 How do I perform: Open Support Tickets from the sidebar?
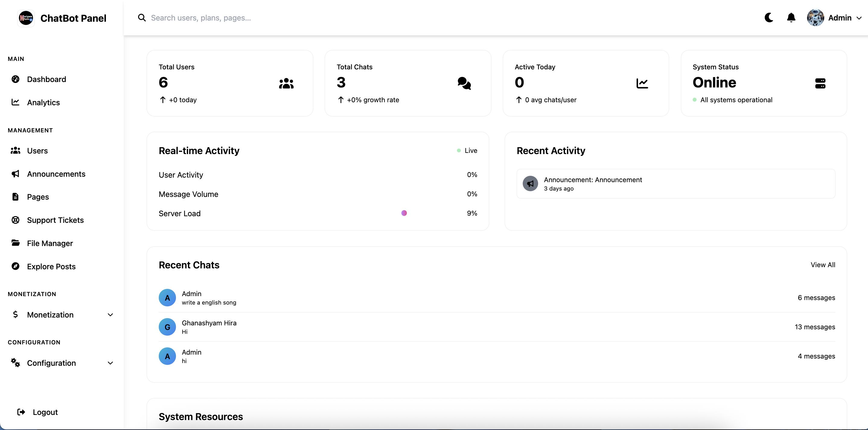(55, 220)
